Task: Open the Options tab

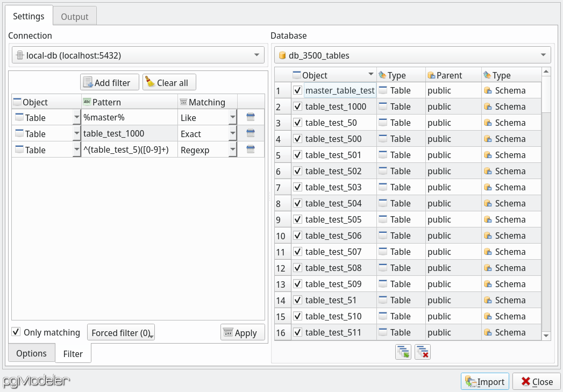Action: pyautogui.click(x=31, y=353)
